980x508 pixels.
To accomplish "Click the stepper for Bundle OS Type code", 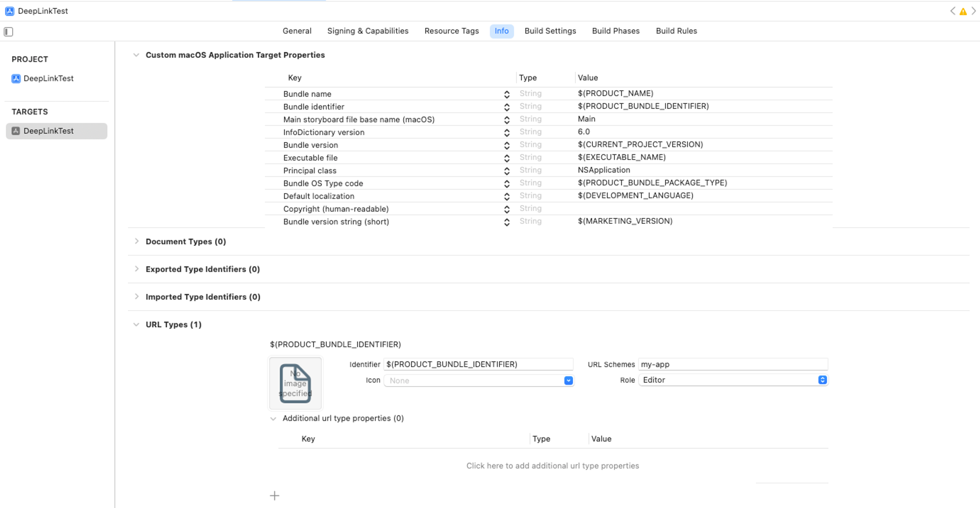I will point(507,183).
